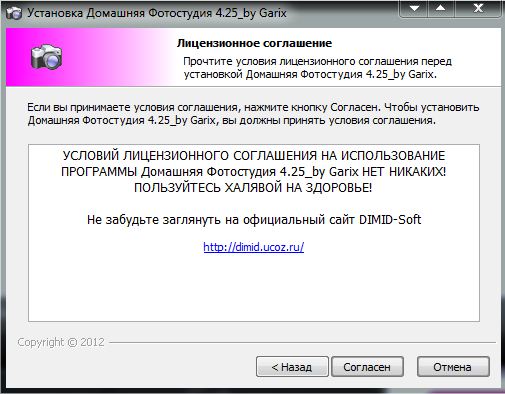The width and height of the screenshot is (505, 394).
Task: Open the http://dimid.ucoz.ru/ link
Action: 254,247
